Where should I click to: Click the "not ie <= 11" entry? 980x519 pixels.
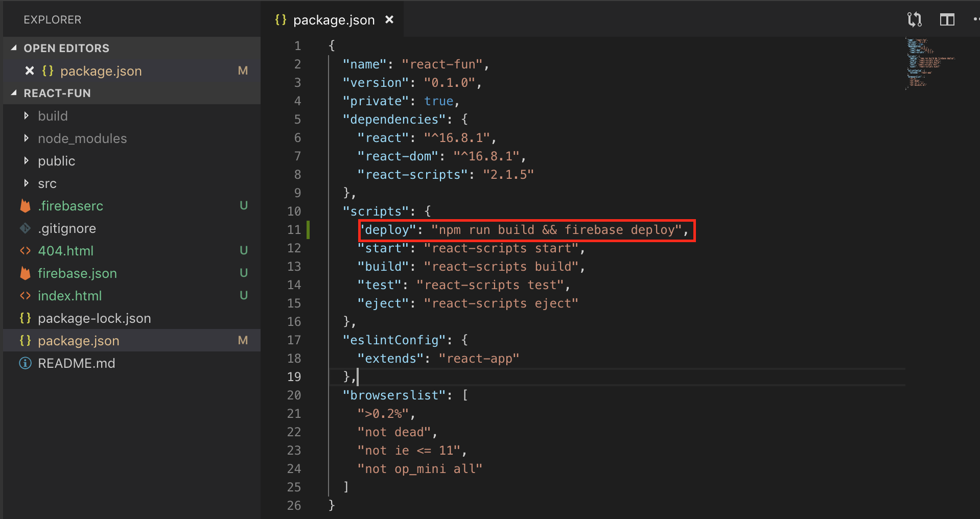pos(409,451)
